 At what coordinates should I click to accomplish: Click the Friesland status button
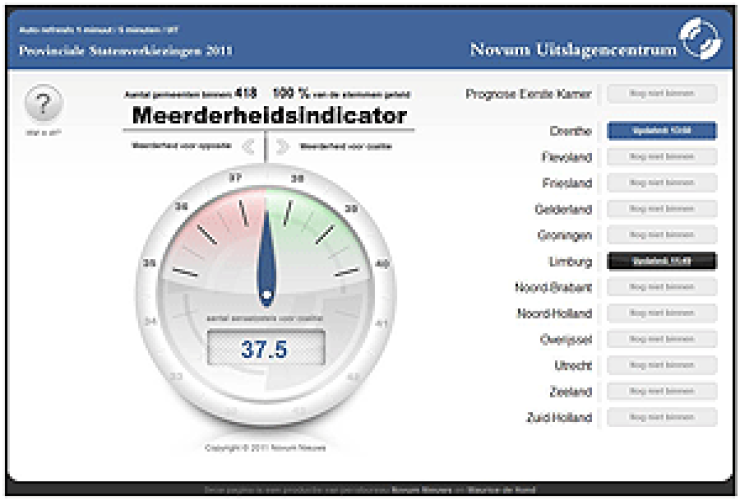pos(662,183)
